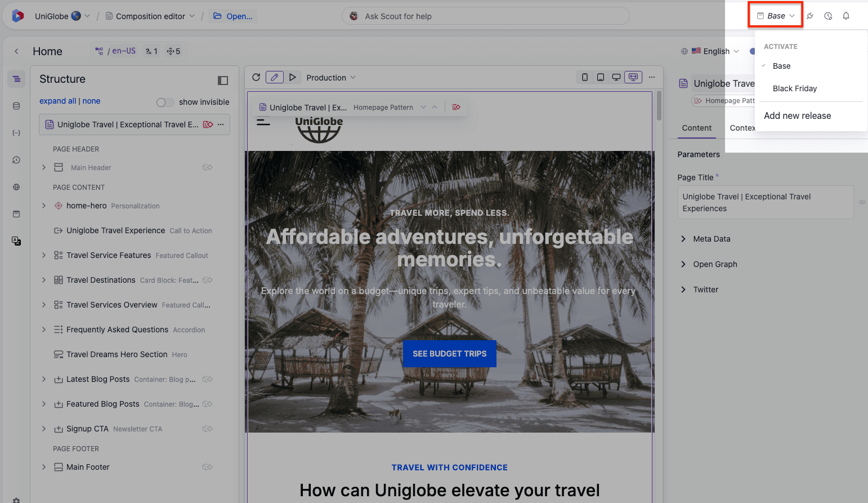Click the expand all link

tap(58, 101)
